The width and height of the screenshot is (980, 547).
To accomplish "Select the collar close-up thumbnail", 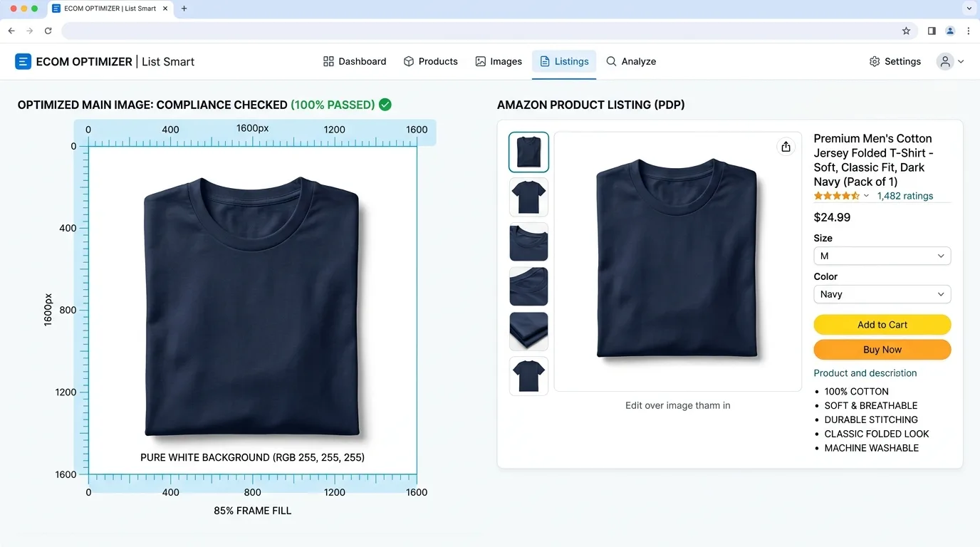I will tap(528, 242).
